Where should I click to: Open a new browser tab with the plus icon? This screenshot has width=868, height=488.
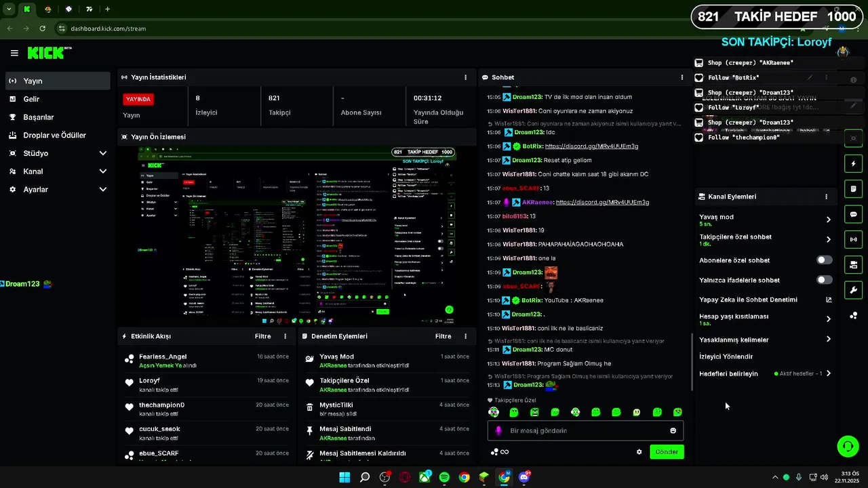(107, 9)
